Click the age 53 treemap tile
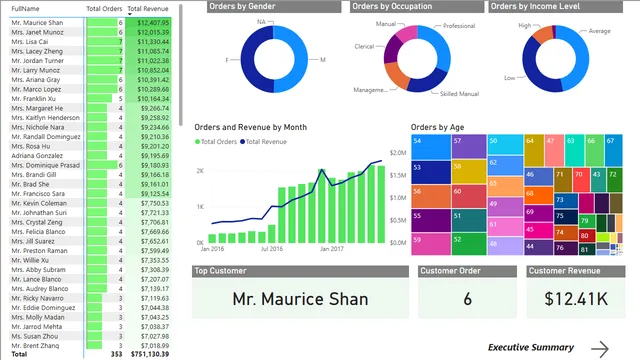640x360 pixels. tap(431, 172)
